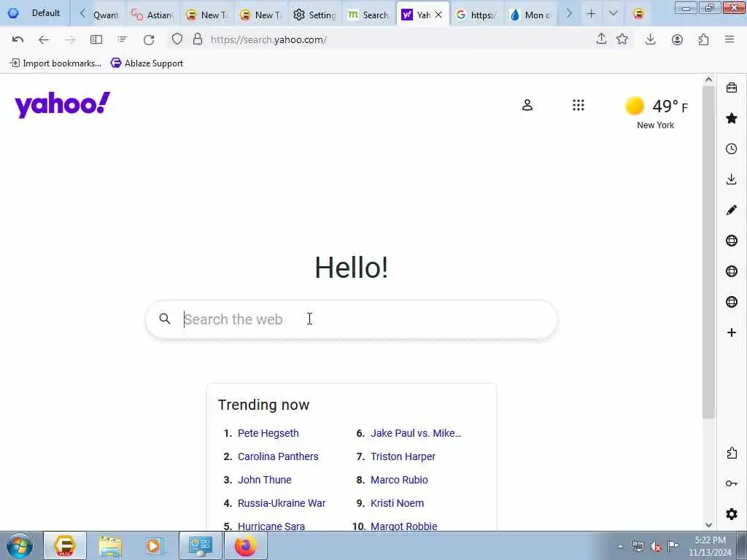Open media player taskbar icon
The width and height of the screenshot is (747, 560).
(x=155, y=545)
